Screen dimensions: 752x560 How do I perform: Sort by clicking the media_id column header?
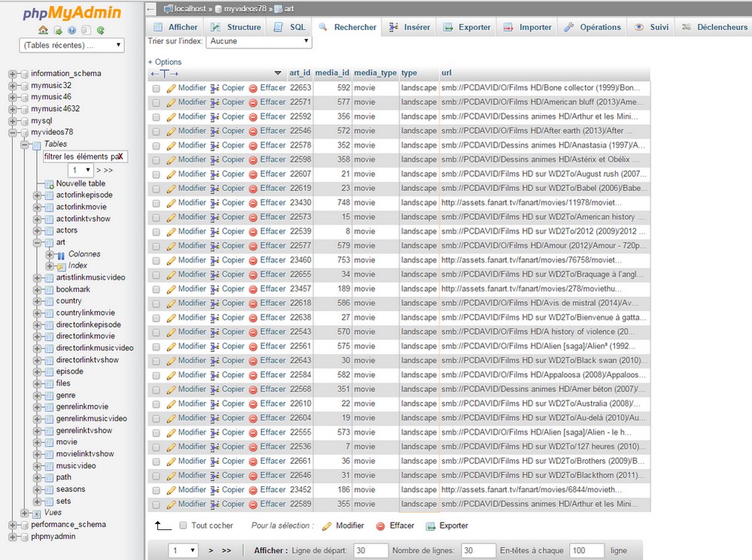(331, 73)
